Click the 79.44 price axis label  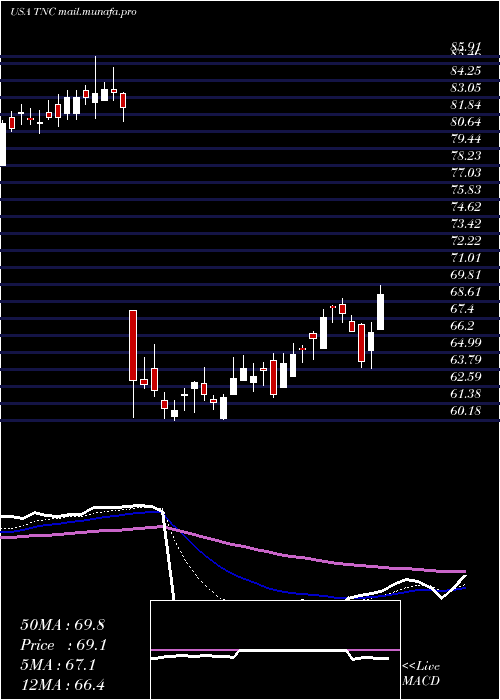click(466, 139)
